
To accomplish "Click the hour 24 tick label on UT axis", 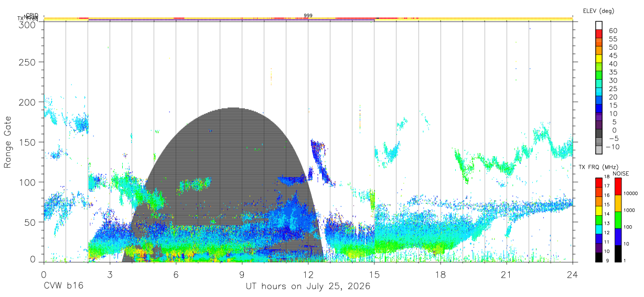I will [x=572, y=274].
